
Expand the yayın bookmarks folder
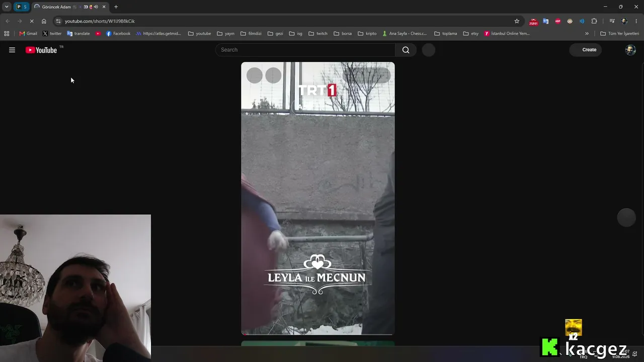[226, 34]
